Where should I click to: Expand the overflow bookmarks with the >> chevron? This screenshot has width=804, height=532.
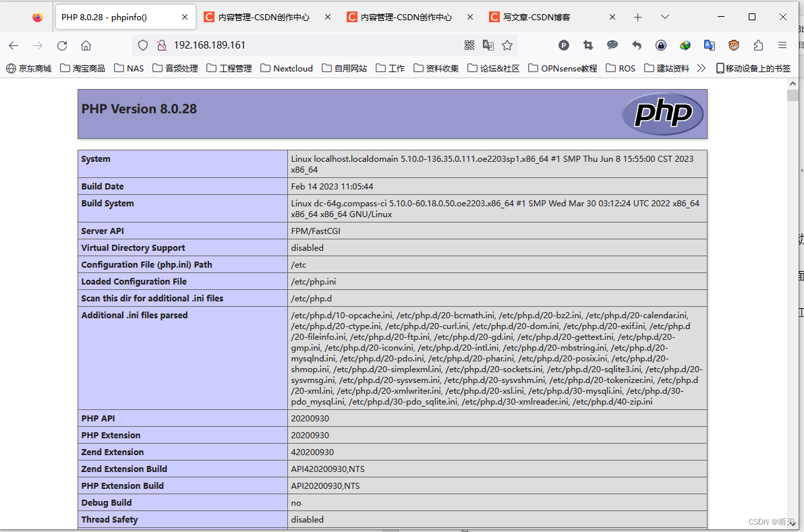[x=701, y=67]
